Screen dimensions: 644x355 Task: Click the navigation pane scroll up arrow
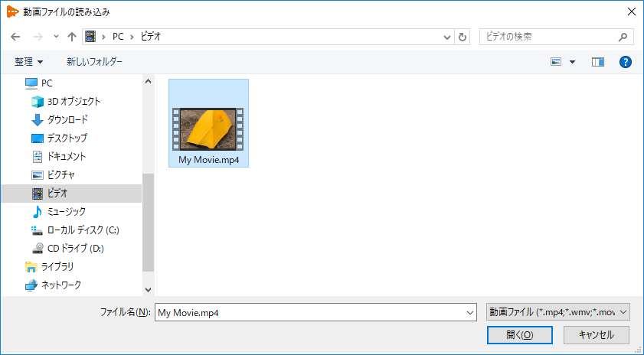click(x=149, y=81)
